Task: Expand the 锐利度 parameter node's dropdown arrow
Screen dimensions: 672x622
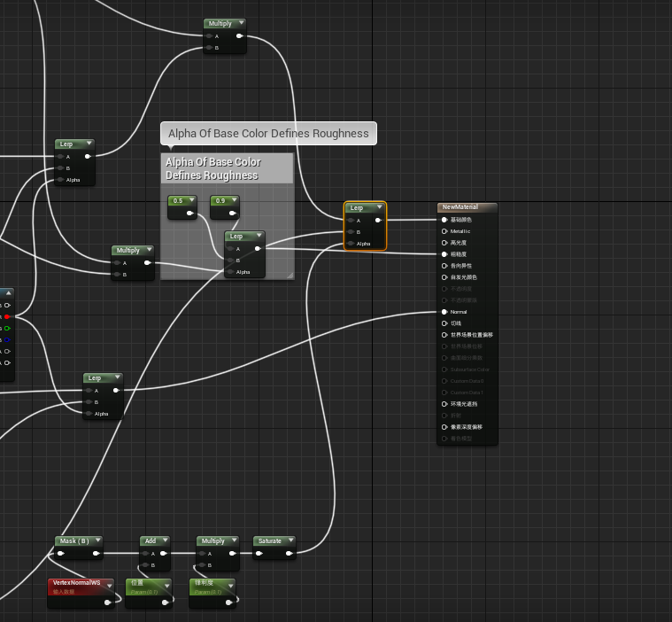Action: tap(230, 586)
